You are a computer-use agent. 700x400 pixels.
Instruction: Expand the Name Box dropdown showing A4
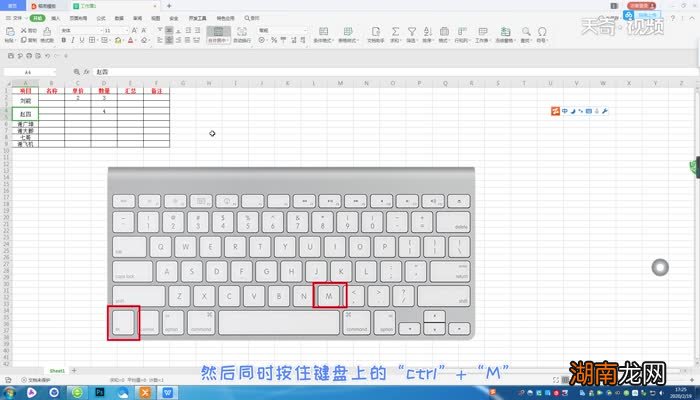coord(54,72)
